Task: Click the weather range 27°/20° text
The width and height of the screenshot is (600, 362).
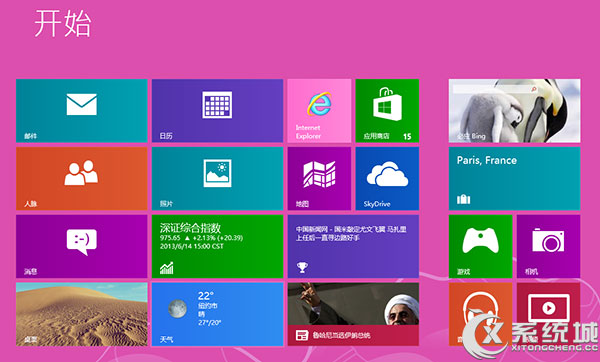Action: pos(210,323)
